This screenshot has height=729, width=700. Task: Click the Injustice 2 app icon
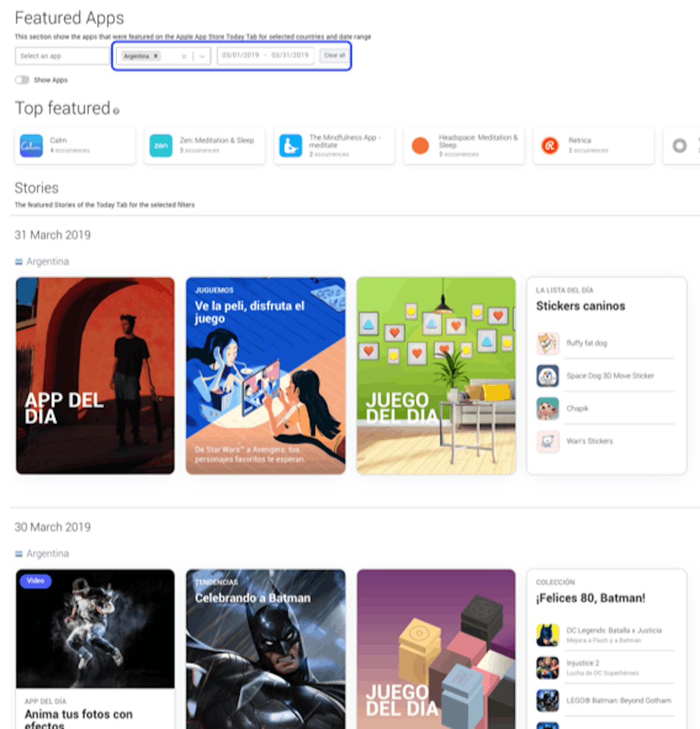click(x=547, y=668)
